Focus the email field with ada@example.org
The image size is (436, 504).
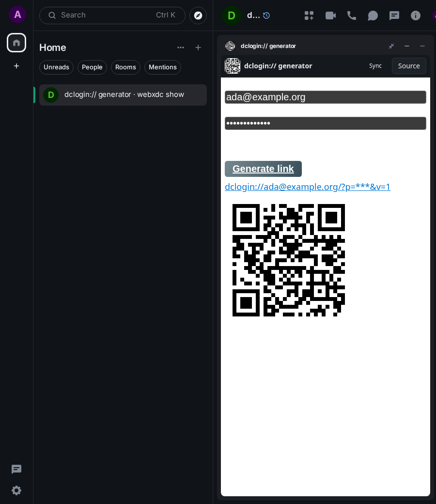pyautogui.click(x=326, y=97)
